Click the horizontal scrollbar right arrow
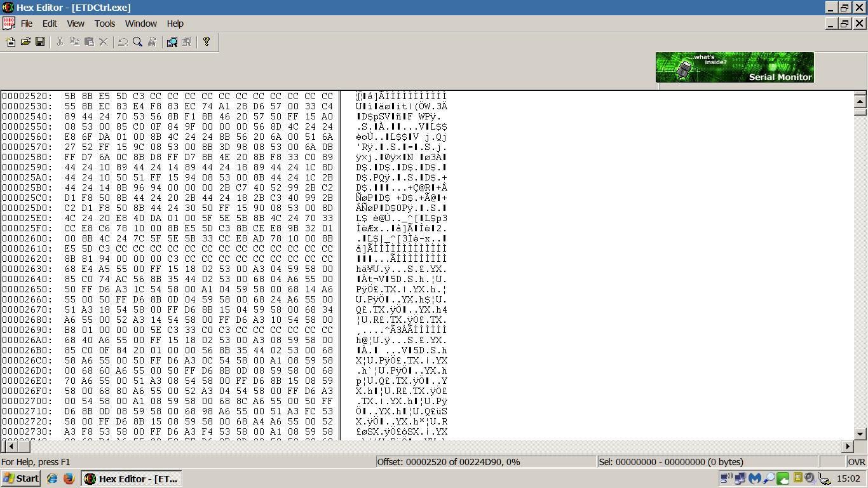This screenshot has width=868, height=488. pyautogui.click(x=848, y=447)
